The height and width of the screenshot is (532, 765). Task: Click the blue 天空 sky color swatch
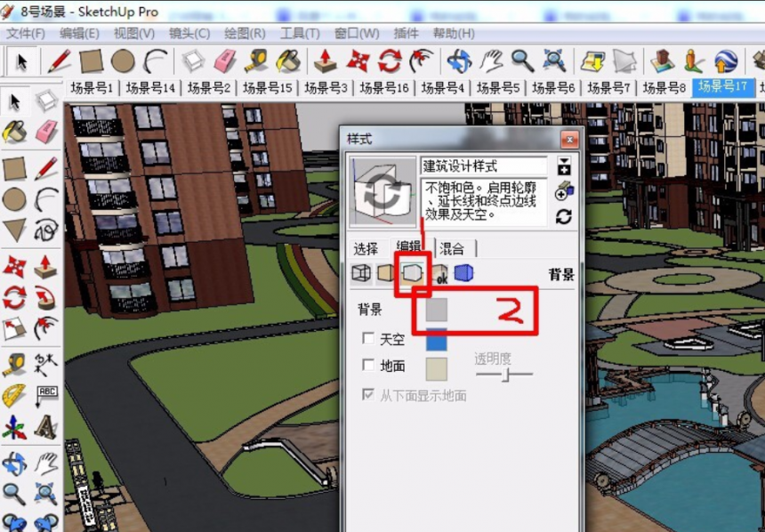[436, 339]
